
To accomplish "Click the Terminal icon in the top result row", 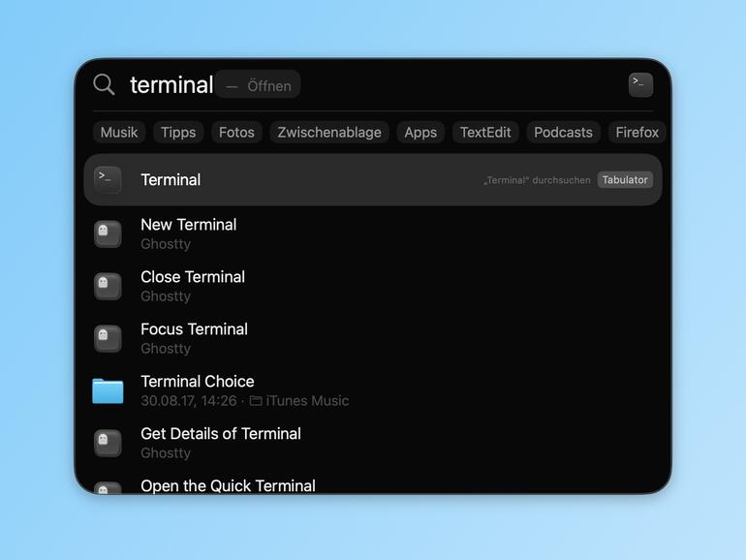I will tap(108, 180).
